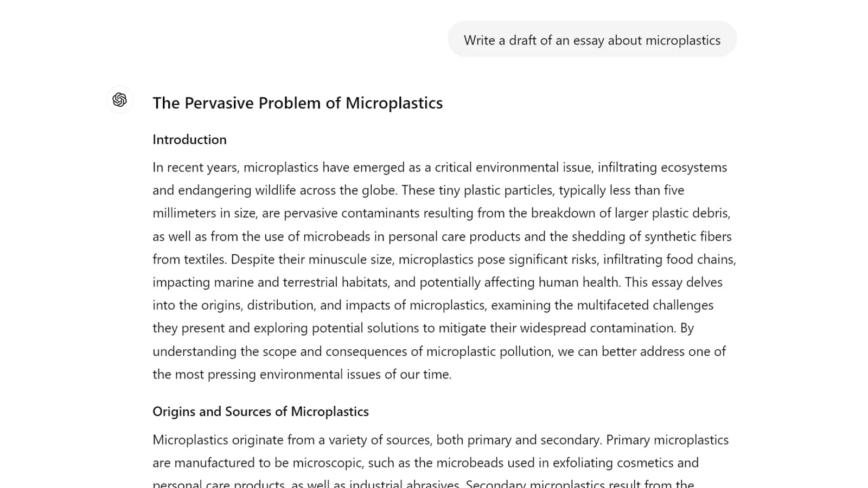
Task: Select the "Introduction" heading
Action: tap(189, 140)
